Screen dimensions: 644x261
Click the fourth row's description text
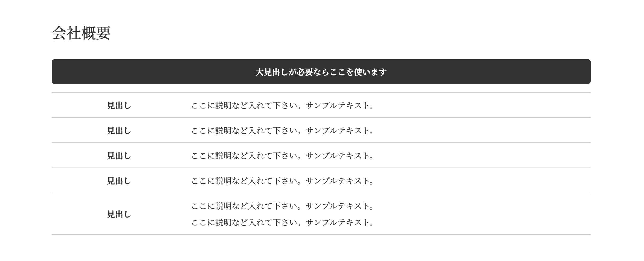tap(282, 181)
